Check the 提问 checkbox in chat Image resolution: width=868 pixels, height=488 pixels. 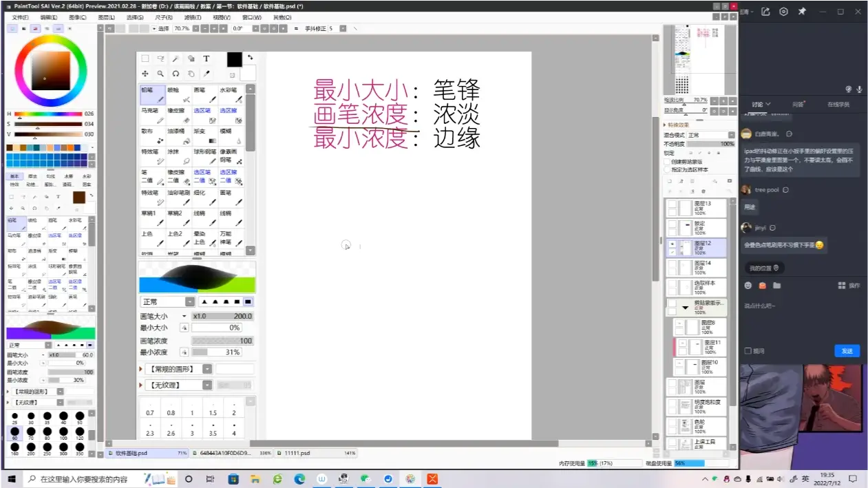748,351
